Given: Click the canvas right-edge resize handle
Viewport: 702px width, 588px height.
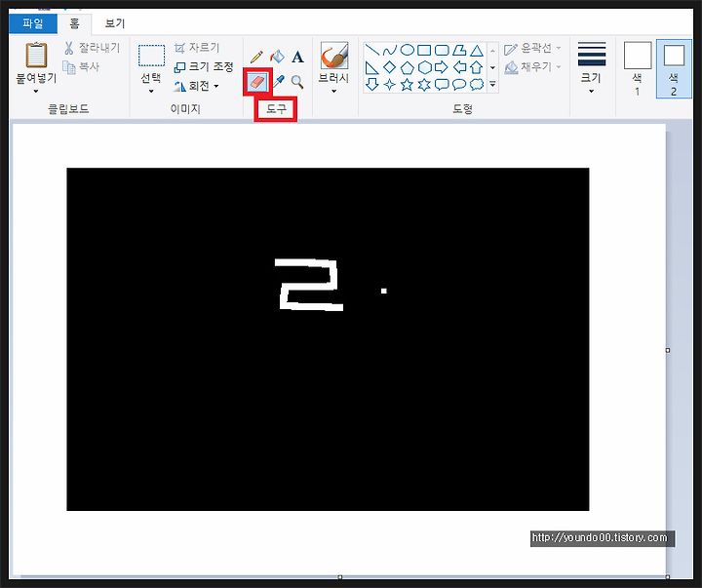Looking at the screenshot, I should tap(668, 350).
